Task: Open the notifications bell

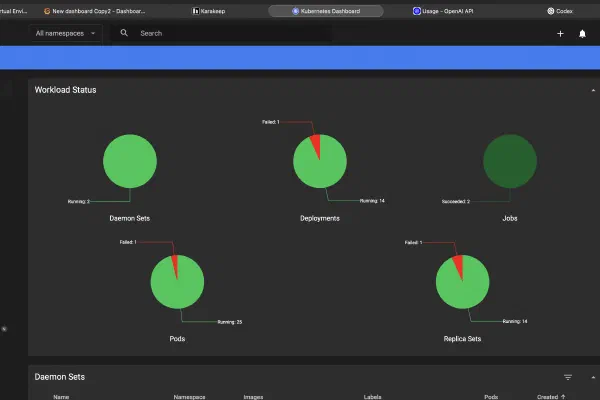Action: [x=582, y=33]
